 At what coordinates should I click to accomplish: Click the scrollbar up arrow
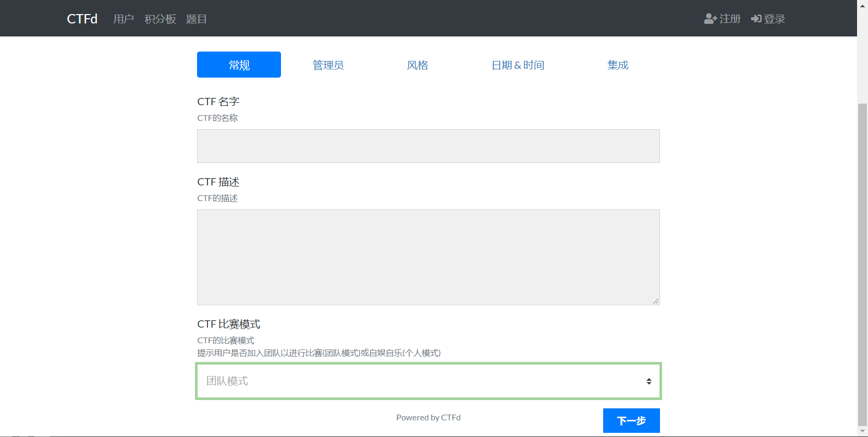coord(862,5)
